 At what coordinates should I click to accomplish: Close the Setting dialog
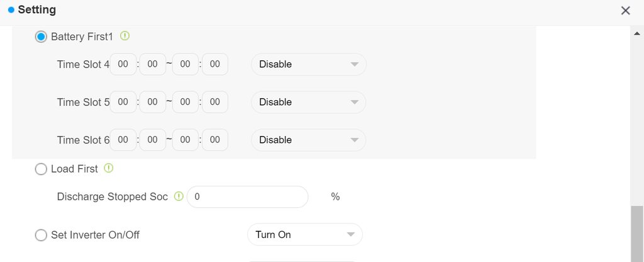point(625,10)
